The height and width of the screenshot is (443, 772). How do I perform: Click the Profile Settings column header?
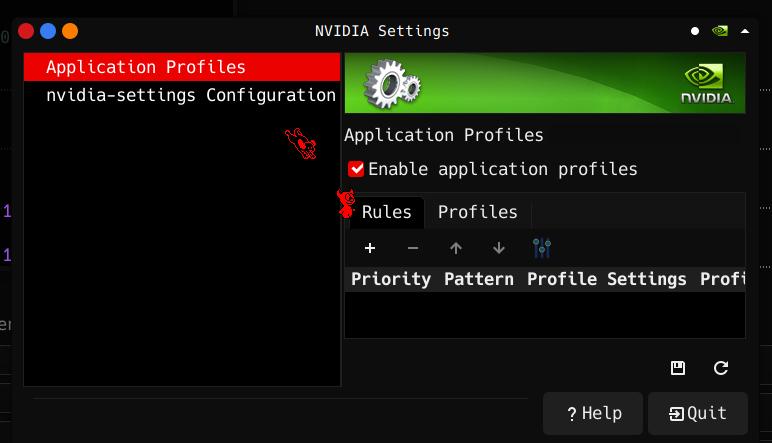(607, 279)
